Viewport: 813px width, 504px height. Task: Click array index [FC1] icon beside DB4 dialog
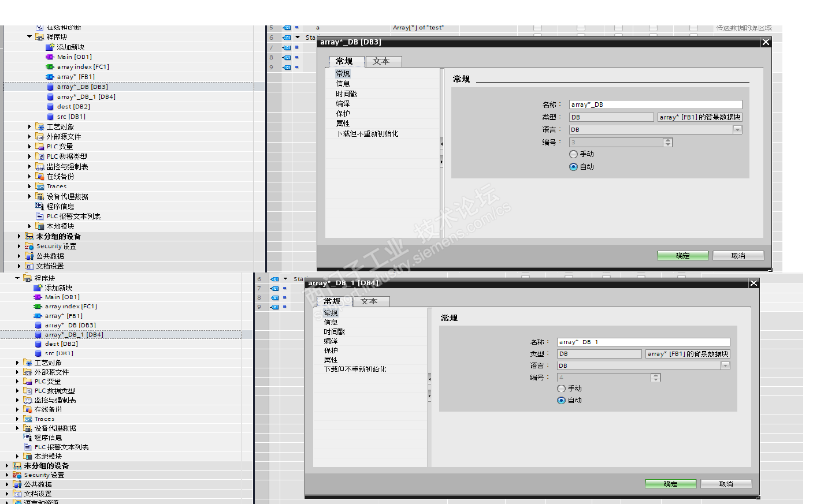(38, 306)
